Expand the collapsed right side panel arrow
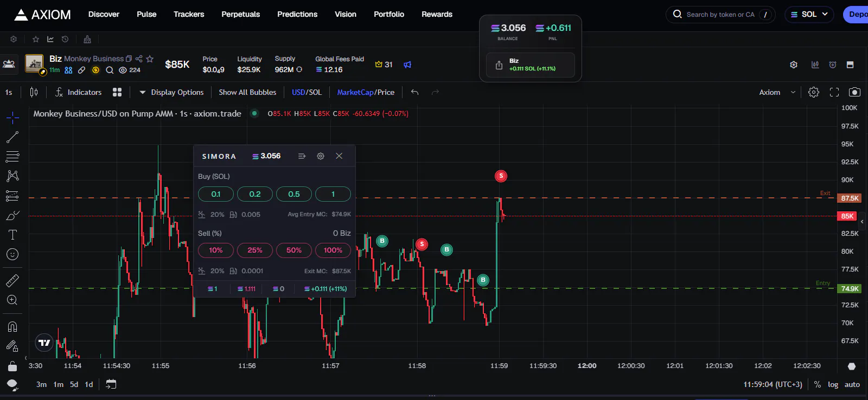The height and width of the screenshot is (400, 868). click(x=862, y=222)
